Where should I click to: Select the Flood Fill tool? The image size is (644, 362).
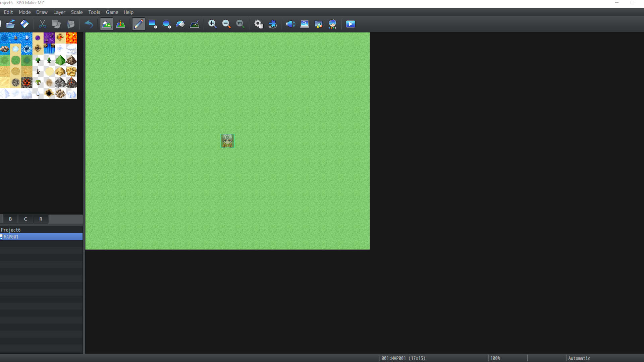tap(180, 24)
